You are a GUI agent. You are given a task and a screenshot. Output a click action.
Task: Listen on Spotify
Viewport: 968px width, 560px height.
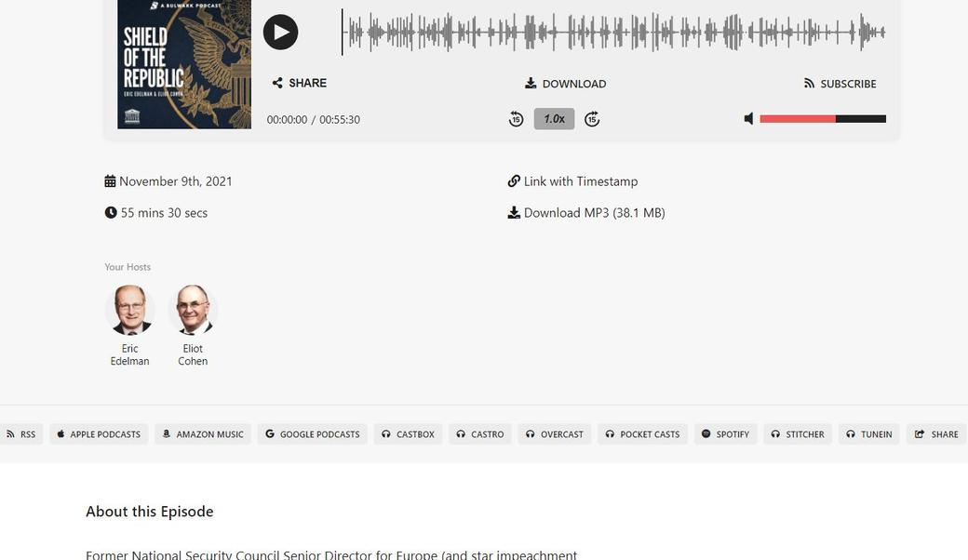click(x=725, y=434)
